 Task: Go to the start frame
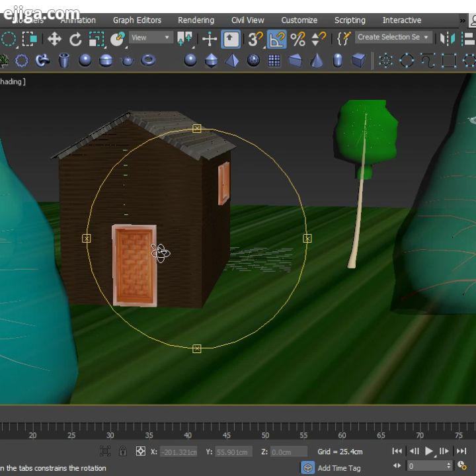point(397,451)
